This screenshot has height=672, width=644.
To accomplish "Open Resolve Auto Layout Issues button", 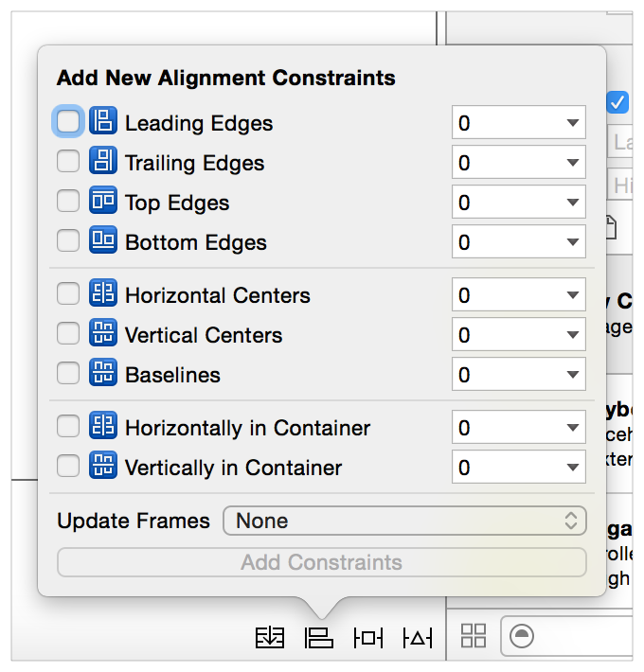I will 418,638.
